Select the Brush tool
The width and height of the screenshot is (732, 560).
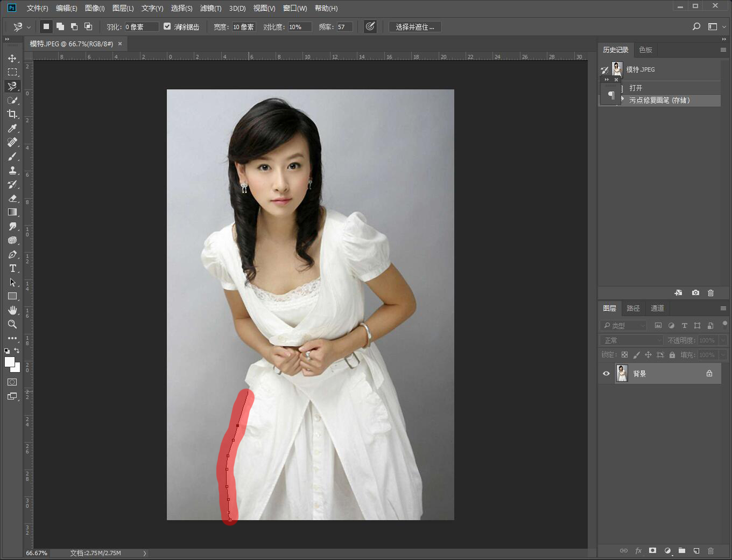pyautogui.click(x=12, y=156)
